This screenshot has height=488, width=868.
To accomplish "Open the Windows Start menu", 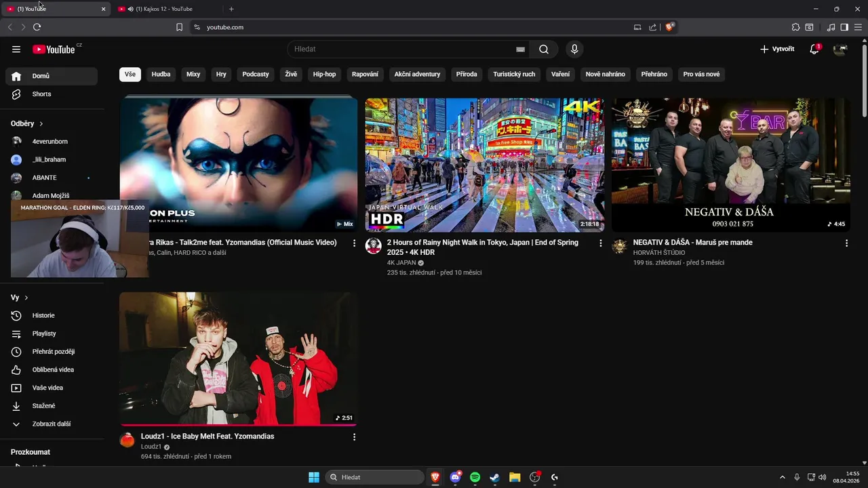I will (x=314, y=477).
